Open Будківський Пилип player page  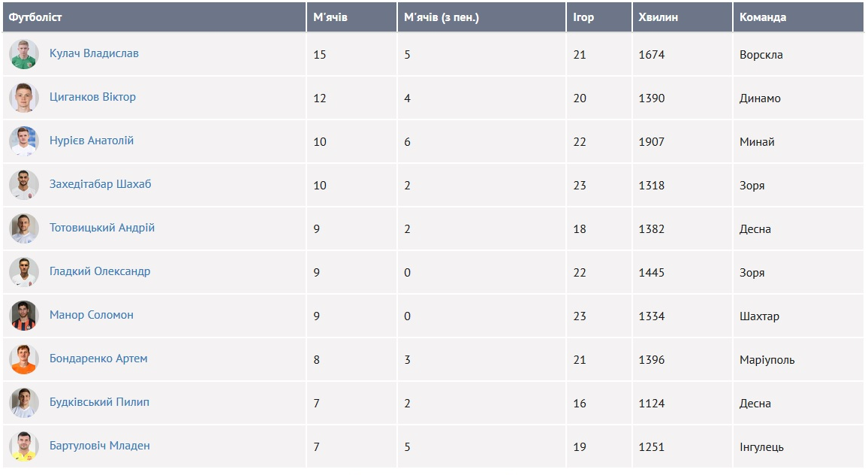(99, 402)
